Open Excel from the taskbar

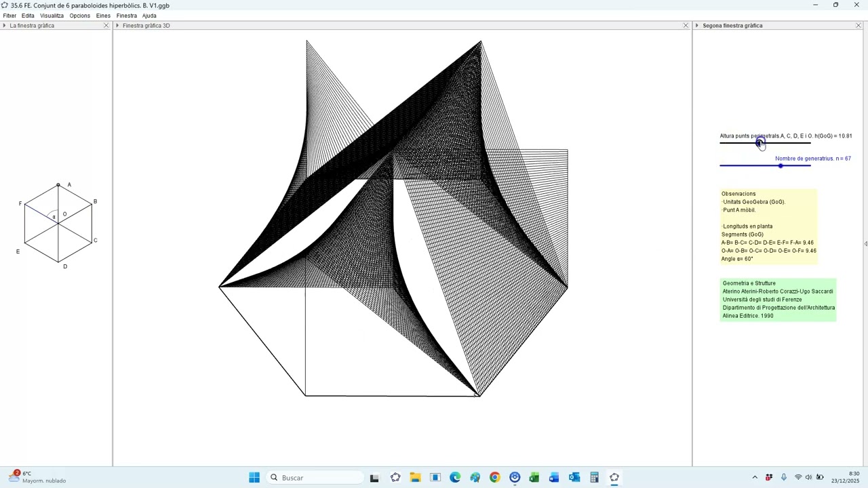[x=534, y=478]
